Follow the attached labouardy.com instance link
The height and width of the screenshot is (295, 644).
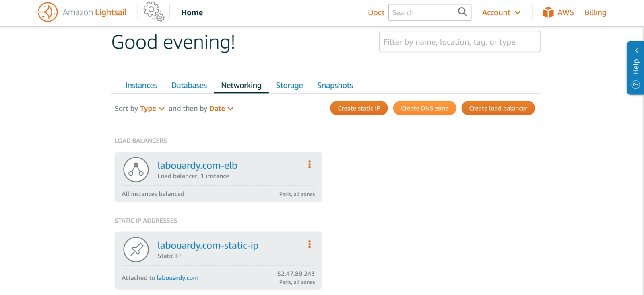coord(178,278)
